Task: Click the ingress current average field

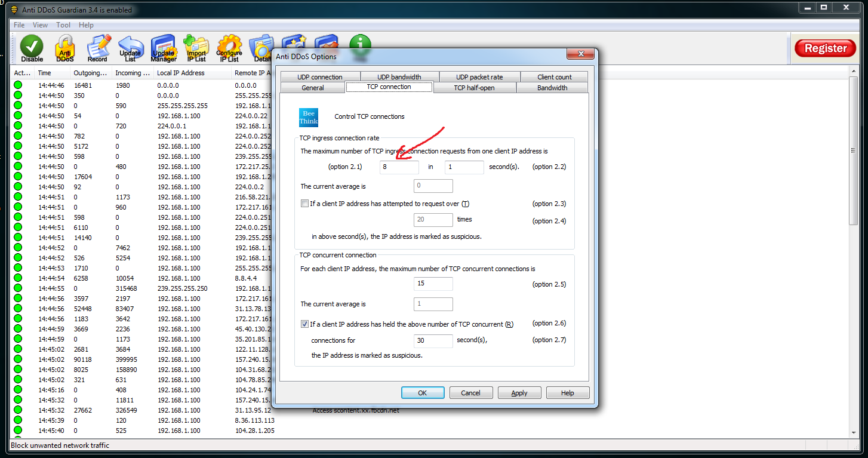Action: click(433, 186)
